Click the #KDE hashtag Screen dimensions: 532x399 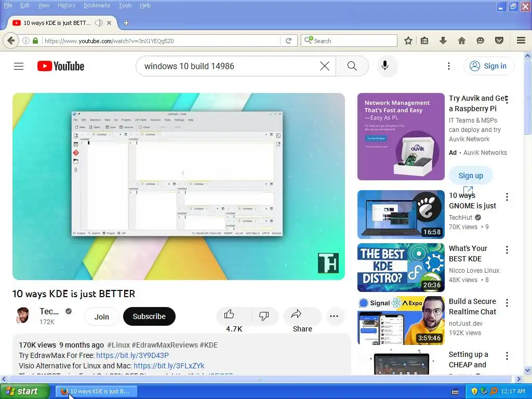click(209, 345)
